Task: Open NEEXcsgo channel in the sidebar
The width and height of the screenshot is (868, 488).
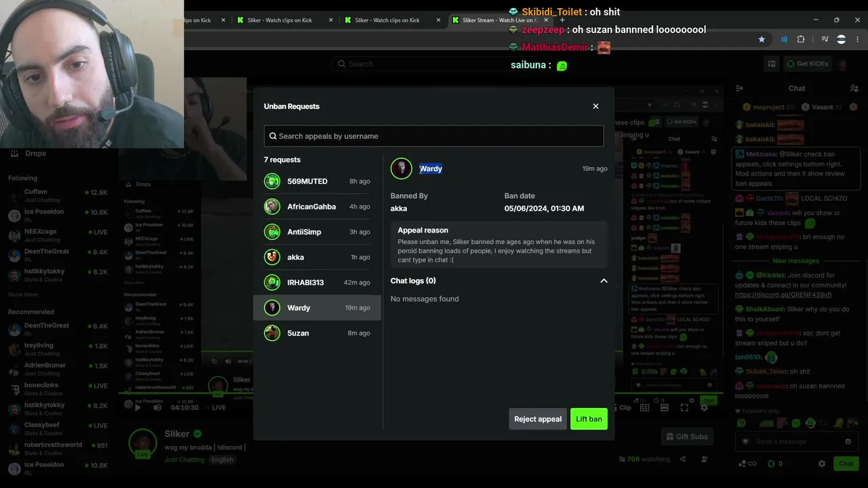Action: tap(58, 235)
